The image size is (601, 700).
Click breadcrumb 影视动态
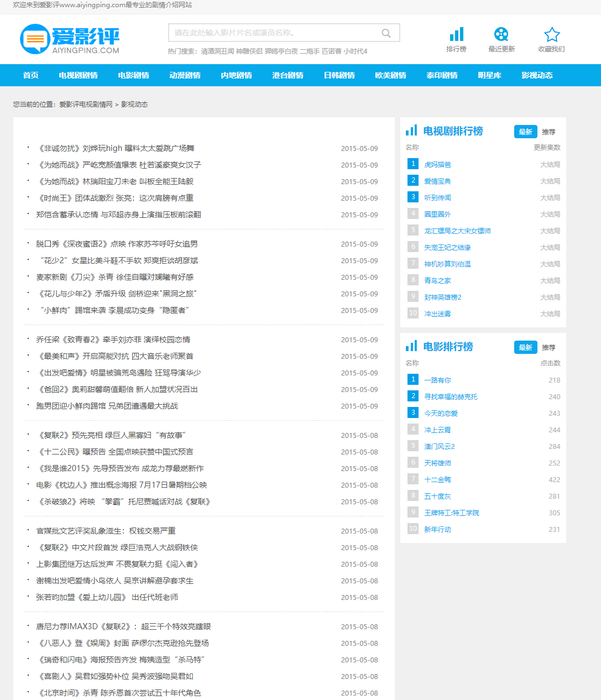pyautogui.click(x=134, y=104)
